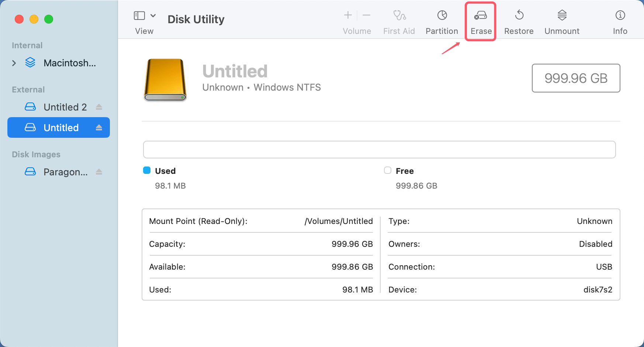This screenshot has width=644, height=347.
Task: Click the 999.96 GB capacity button
Action: tap(576, 78)
